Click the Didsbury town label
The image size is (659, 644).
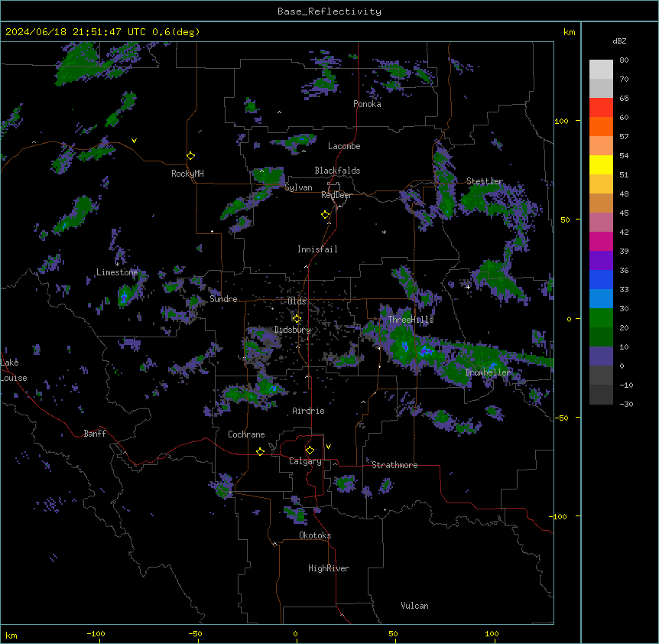pos(293,330)
